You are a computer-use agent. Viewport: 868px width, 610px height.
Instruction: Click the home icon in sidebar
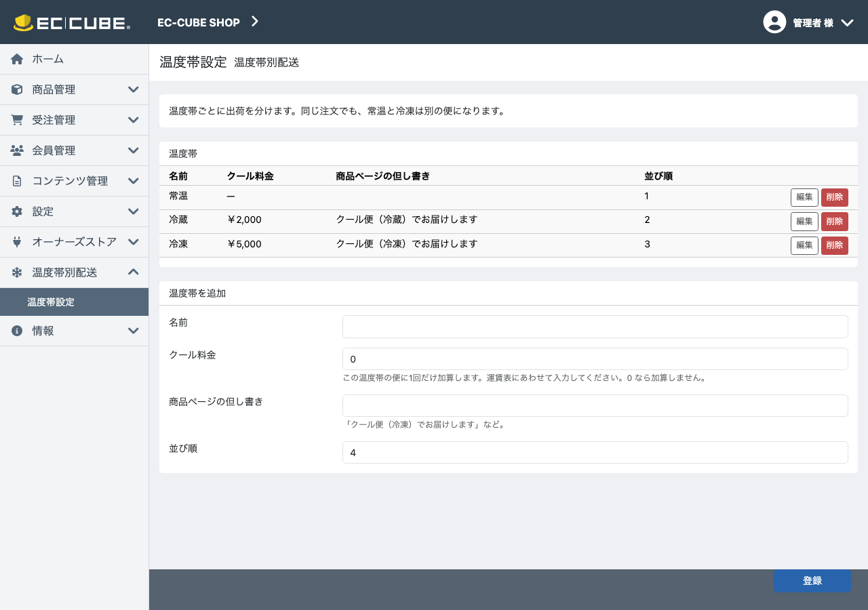(17, 59)
